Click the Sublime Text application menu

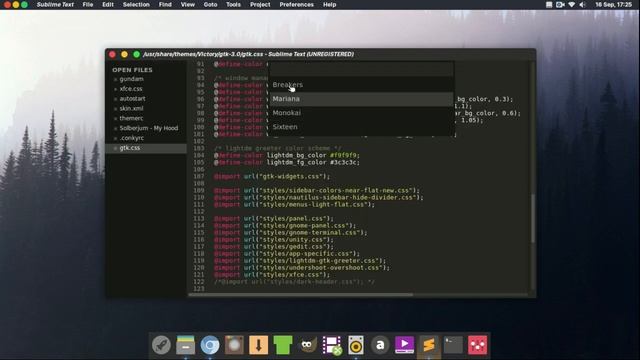click(55, 4)
